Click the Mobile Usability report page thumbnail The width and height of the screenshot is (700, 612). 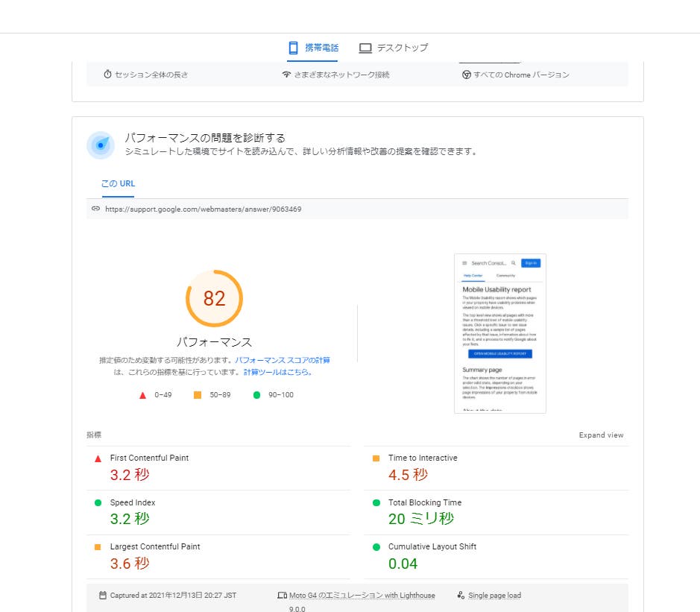pos(499,333)
